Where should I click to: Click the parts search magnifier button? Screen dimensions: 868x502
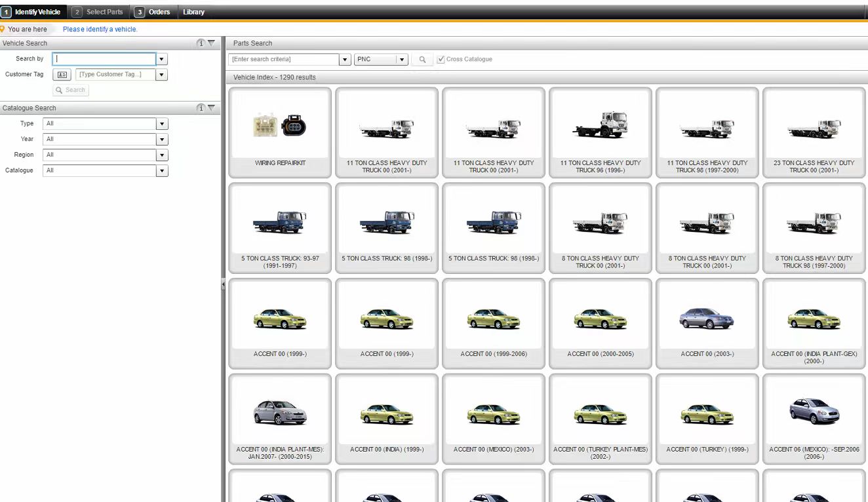click(422, 59)
